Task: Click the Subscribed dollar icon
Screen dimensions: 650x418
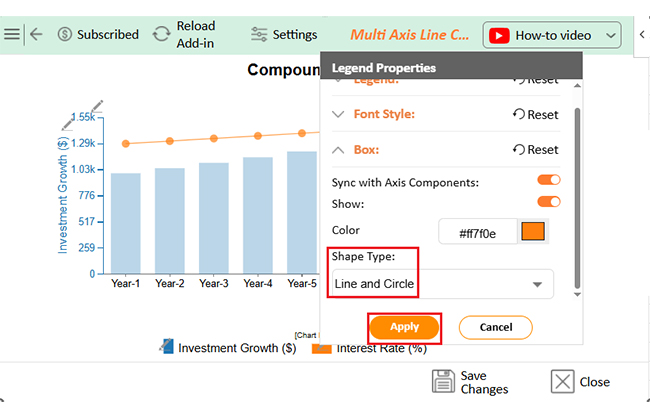Action: pyautogui.click(x=65, y=34)
